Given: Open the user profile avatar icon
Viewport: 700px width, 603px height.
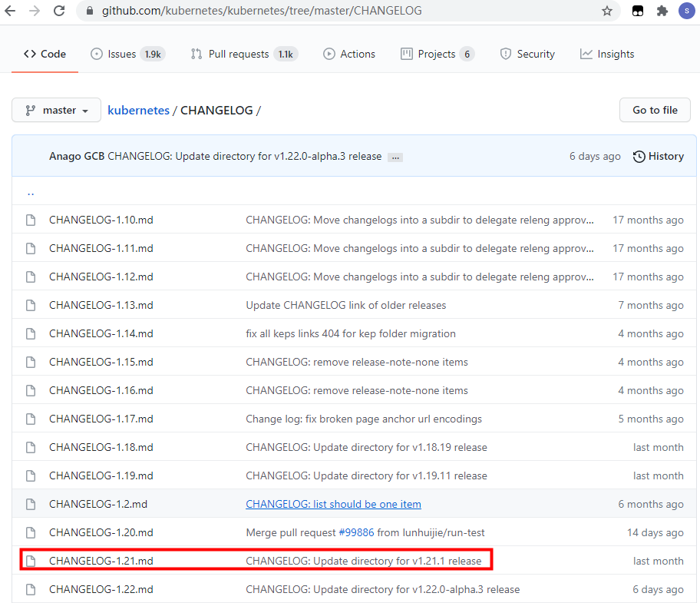Looking at the screenshot, I should (x=685, y=11).
